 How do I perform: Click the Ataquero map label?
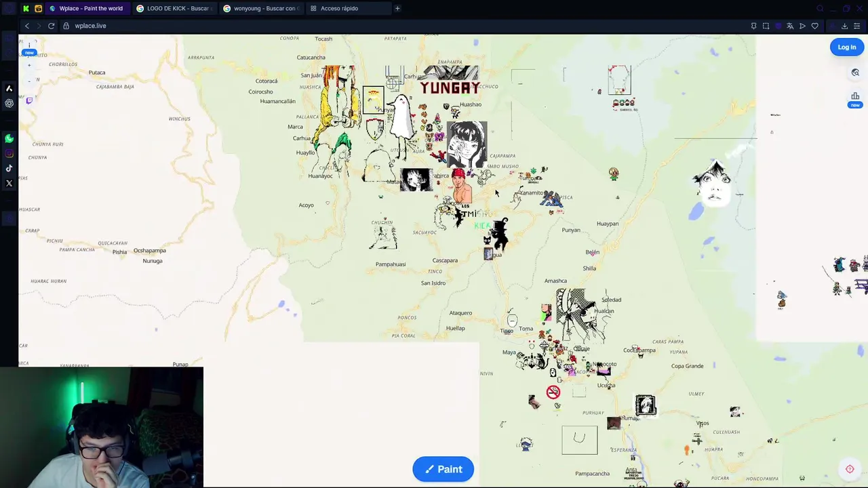(460, 313)
